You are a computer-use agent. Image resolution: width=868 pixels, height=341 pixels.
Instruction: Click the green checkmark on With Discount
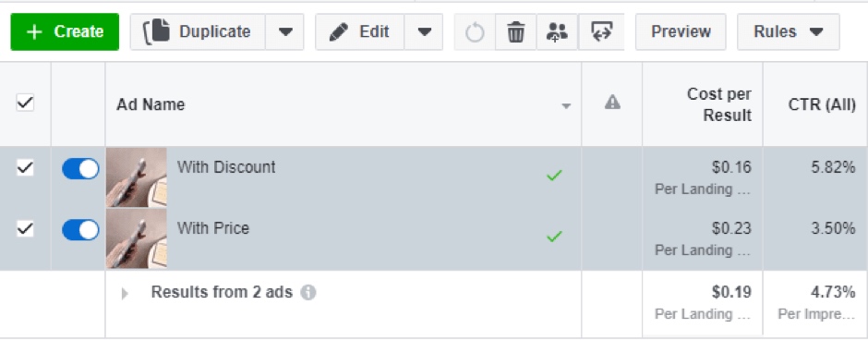click(x=554, y=176)
